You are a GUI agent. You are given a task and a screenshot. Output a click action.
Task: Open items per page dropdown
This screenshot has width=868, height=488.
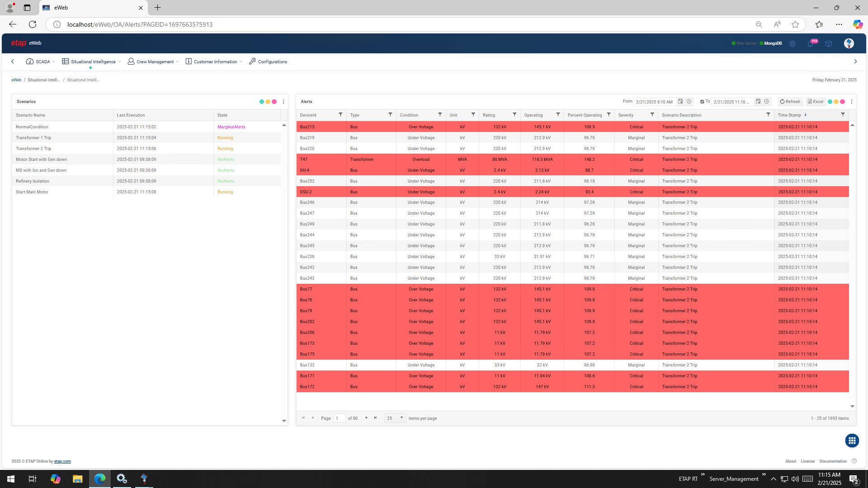tap(395, 418)
